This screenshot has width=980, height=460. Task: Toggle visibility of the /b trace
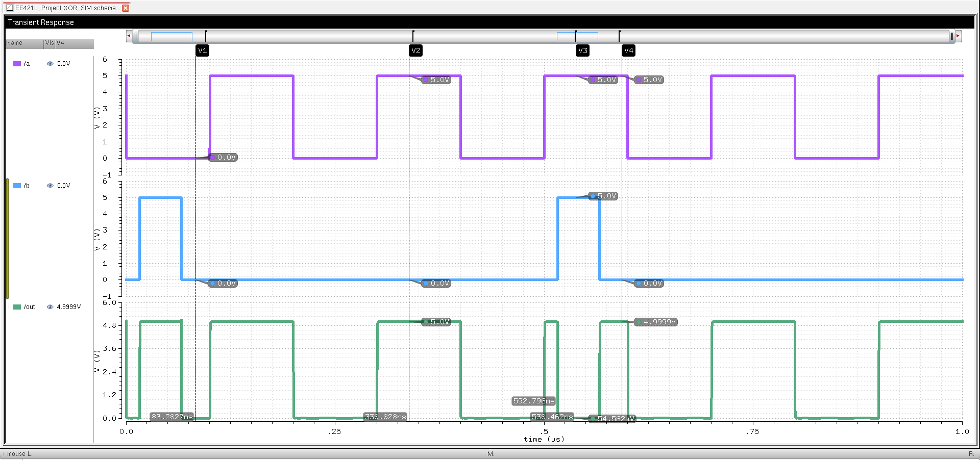click(x=50, y=186)
